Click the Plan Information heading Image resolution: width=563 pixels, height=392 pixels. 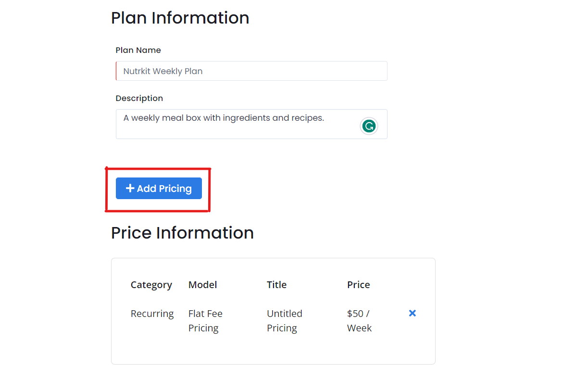point(180,18)
